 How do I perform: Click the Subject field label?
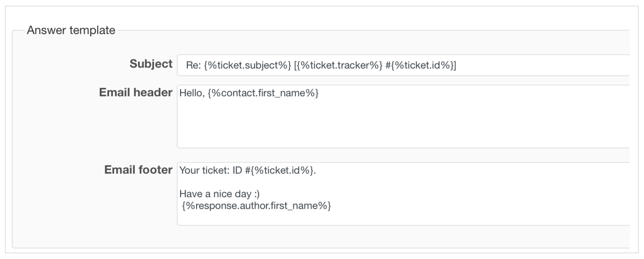point(150,64)
